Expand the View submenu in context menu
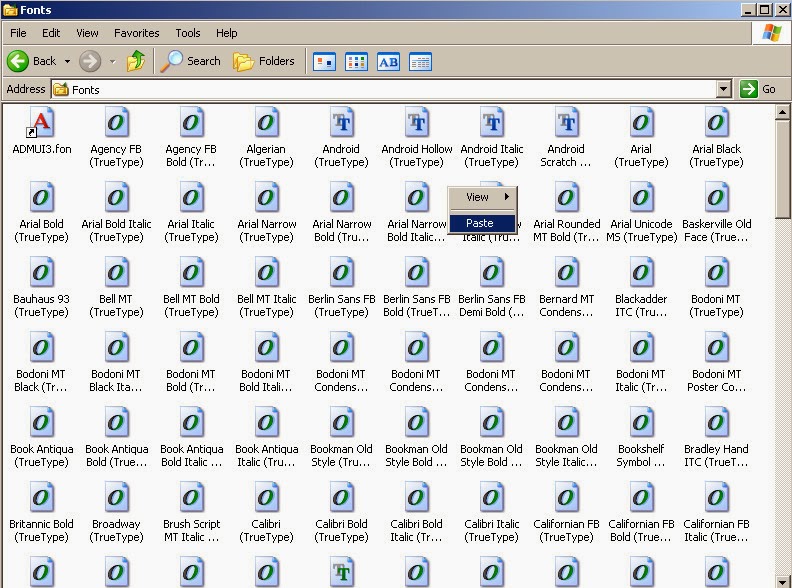 (x=482, y=197)
